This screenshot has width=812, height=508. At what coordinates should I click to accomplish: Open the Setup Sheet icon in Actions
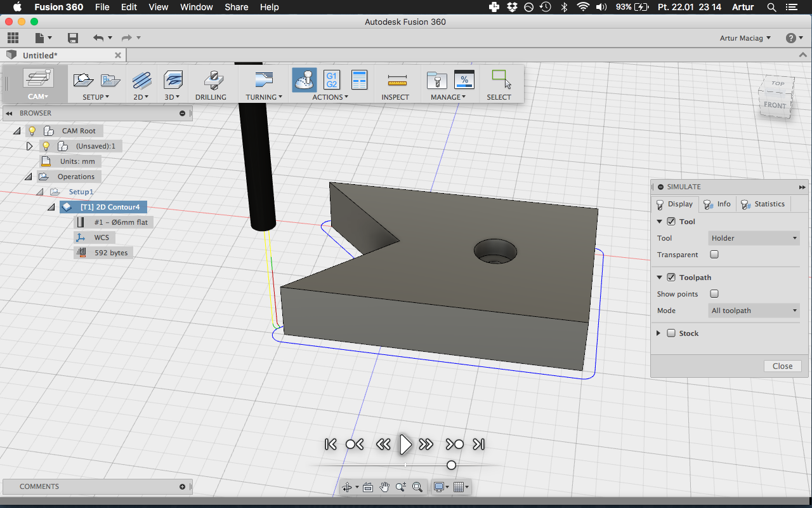point(359,80)
